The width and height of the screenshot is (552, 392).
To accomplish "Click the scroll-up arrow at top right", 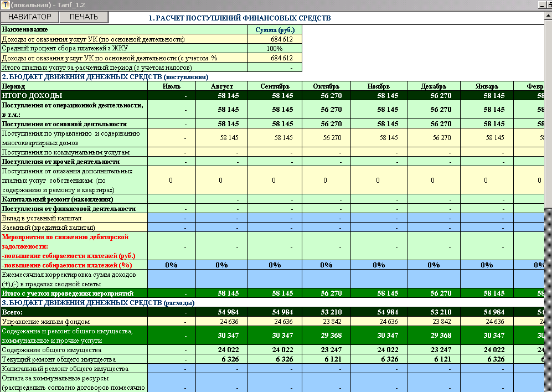I will click(x=548, y=17).
